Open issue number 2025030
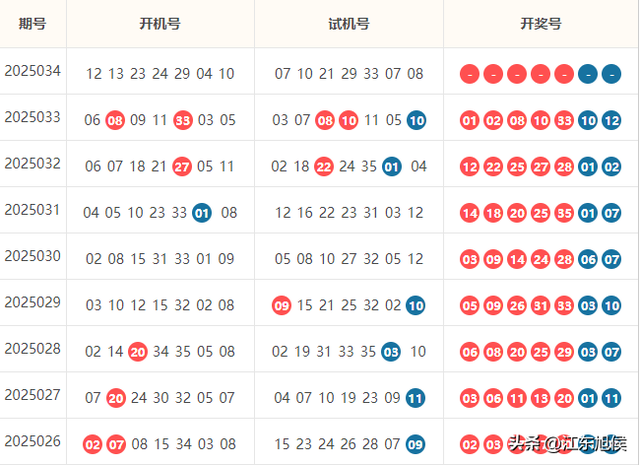This screenshot has width=640, height=465. coord(32,256)
